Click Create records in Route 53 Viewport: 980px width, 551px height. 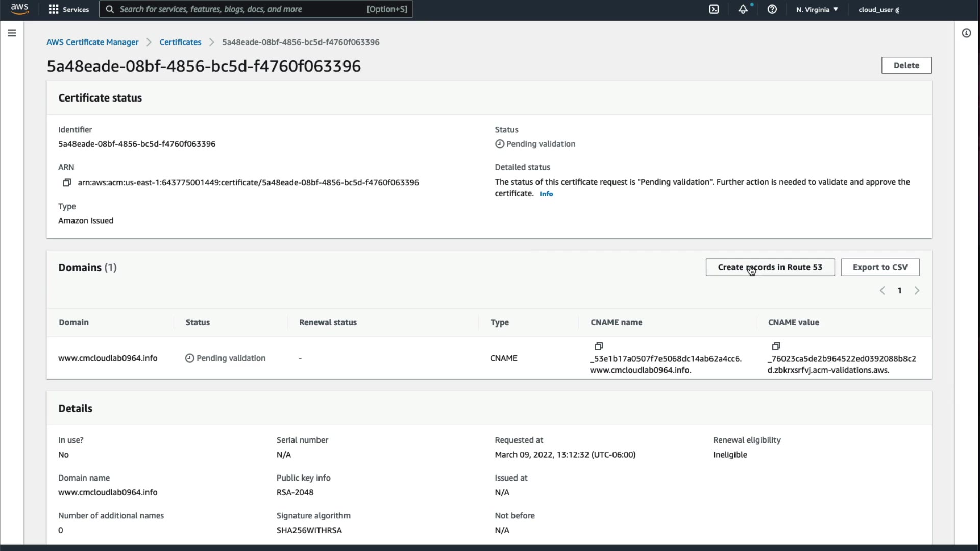(x=770, y=267)
